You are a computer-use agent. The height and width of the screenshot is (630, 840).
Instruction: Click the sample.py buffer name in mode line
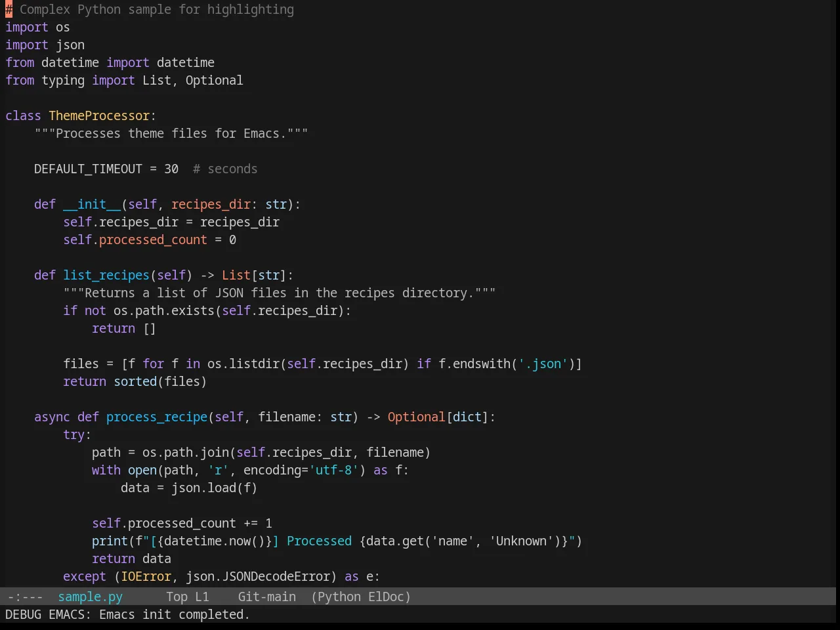(x=90, y=597)
